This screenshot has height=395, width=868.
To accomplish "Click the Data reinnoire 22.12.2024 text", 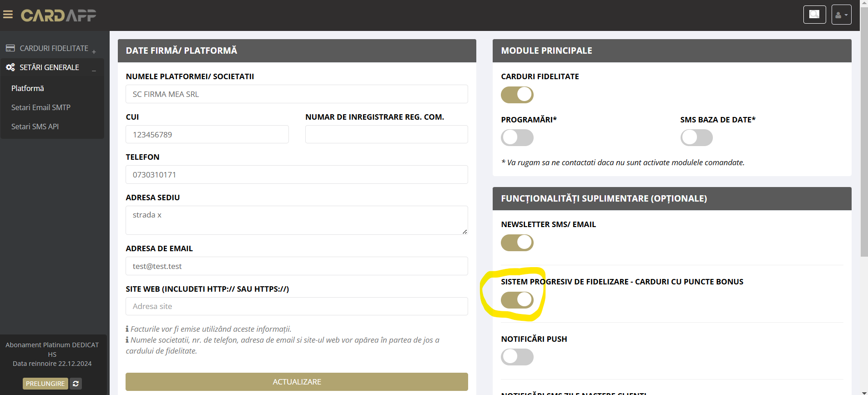I will [52, 364].
